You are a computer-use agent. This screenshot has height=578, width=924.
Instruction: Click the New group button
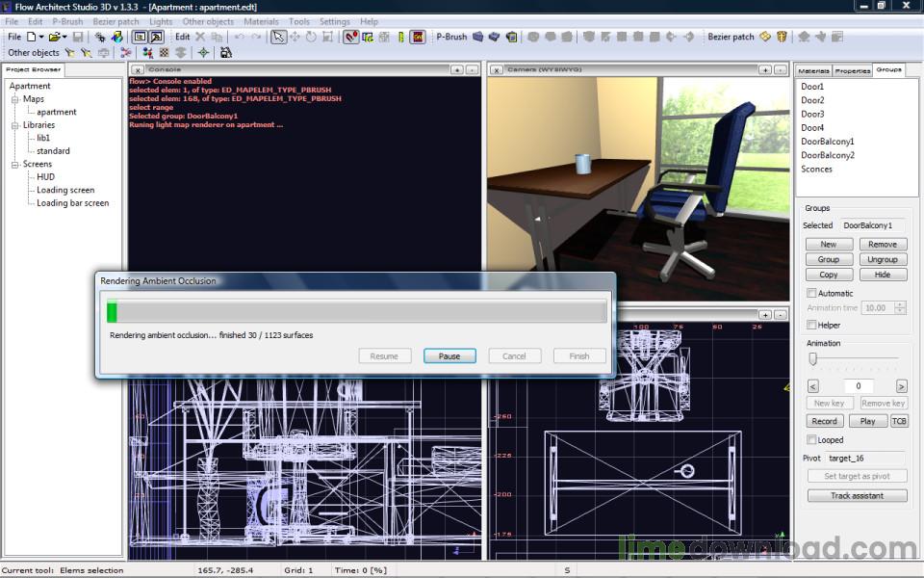pos(829,244)
